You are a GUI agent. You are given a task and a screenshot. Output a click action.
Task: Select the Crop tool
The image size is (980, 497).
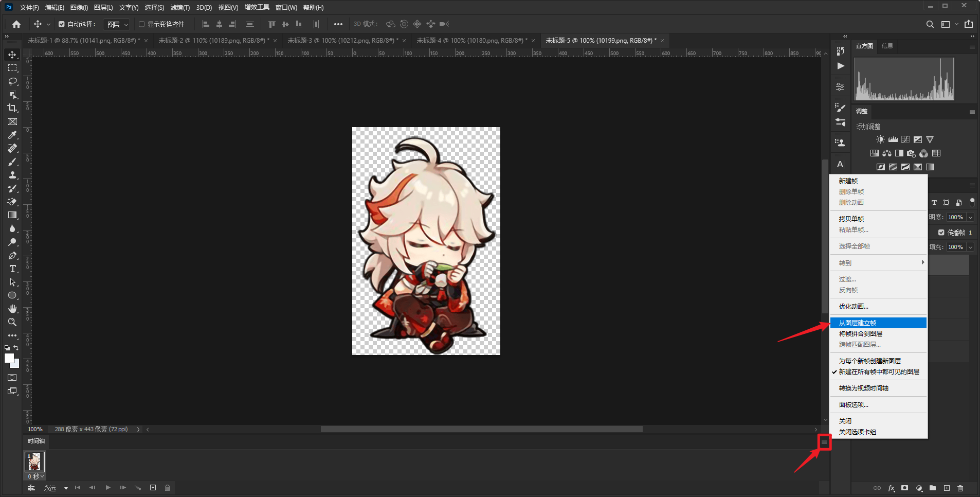click(x=12, y=108)
